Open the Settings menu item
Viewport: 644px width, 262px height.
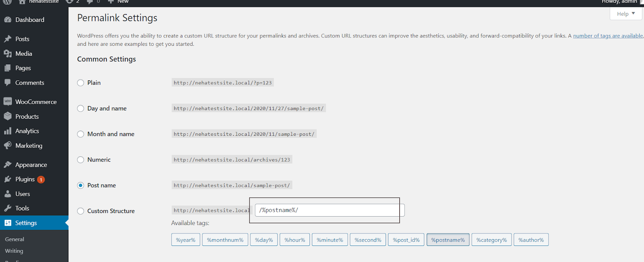point(34,223)
